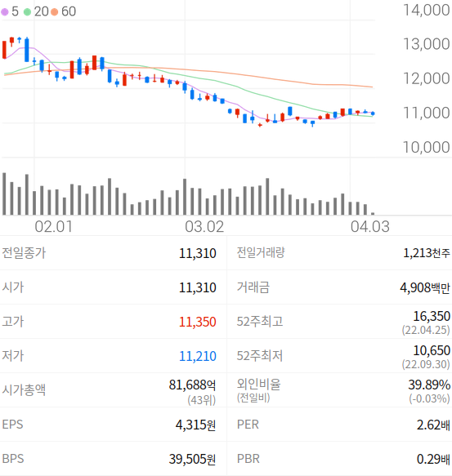Click the 시가총액 label
Image resolution: width=452 pixels, height=476 pixels.
click(24, 390)
